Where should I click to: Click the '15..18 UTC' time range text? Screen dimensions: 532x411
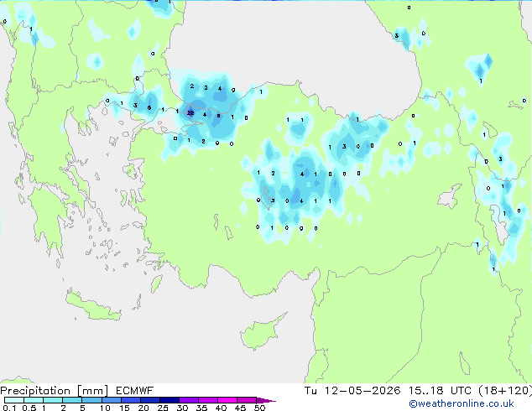point(440,391)
